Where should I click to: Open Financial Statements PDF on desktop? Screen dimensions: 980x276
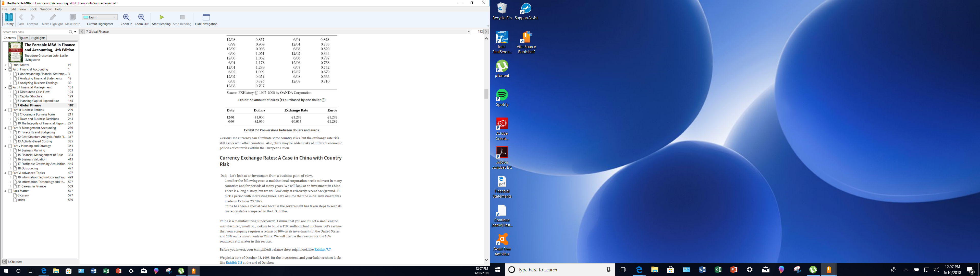(502, 187)
